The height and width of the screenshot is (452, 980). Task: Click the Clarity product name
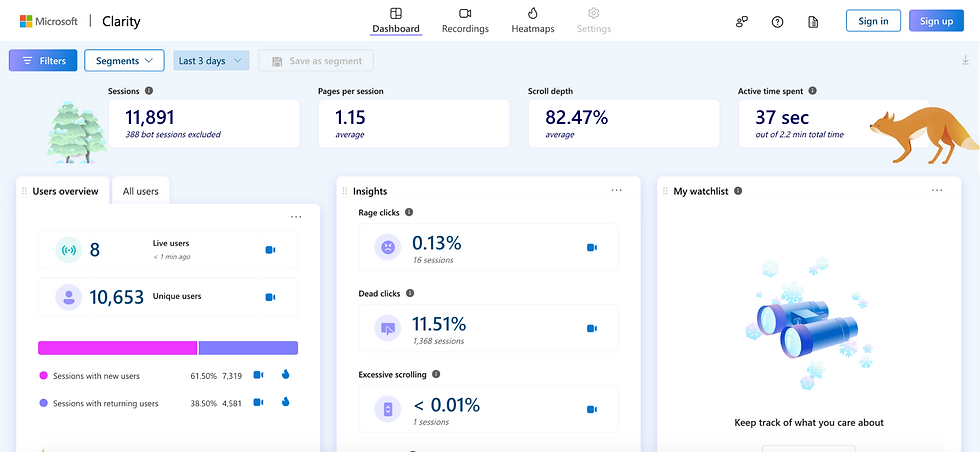[121, 21]
